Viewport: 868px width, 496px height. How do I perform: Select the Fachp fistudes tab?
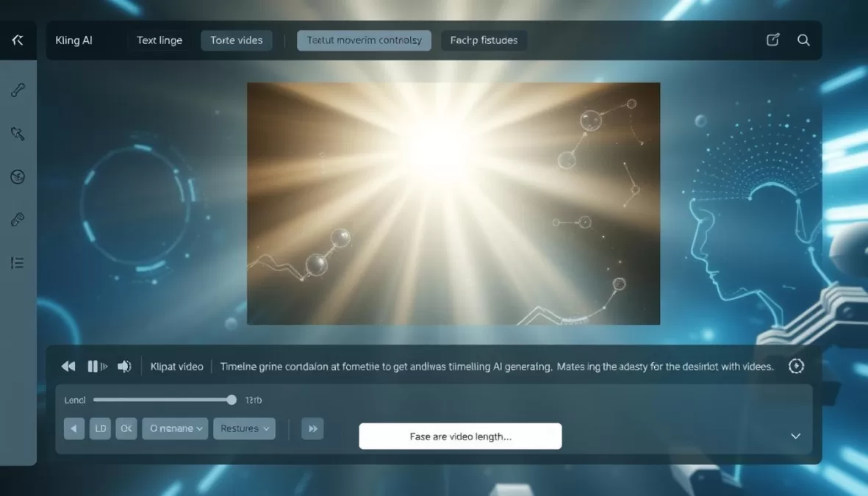[484, 40]
